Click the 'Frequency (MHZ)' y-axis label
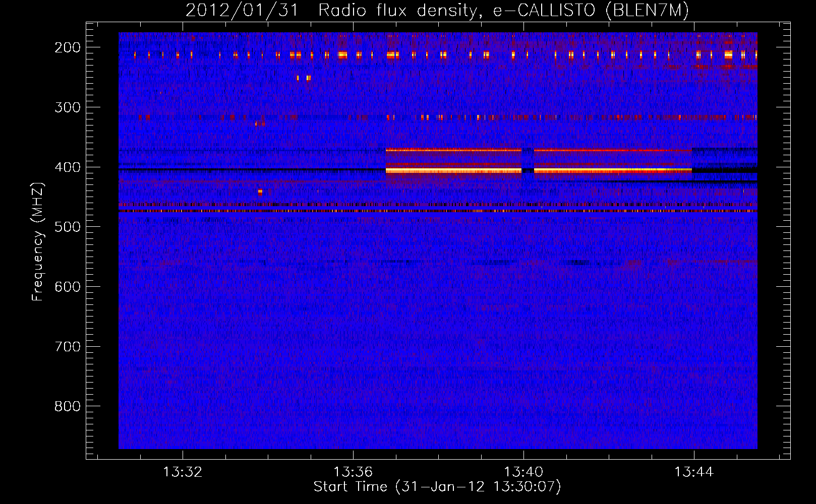 38,242
